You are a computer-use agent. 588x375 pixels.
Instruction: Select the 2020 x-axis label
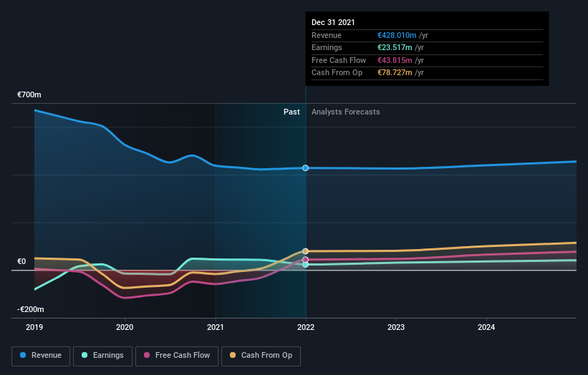(x=125, y=327)
